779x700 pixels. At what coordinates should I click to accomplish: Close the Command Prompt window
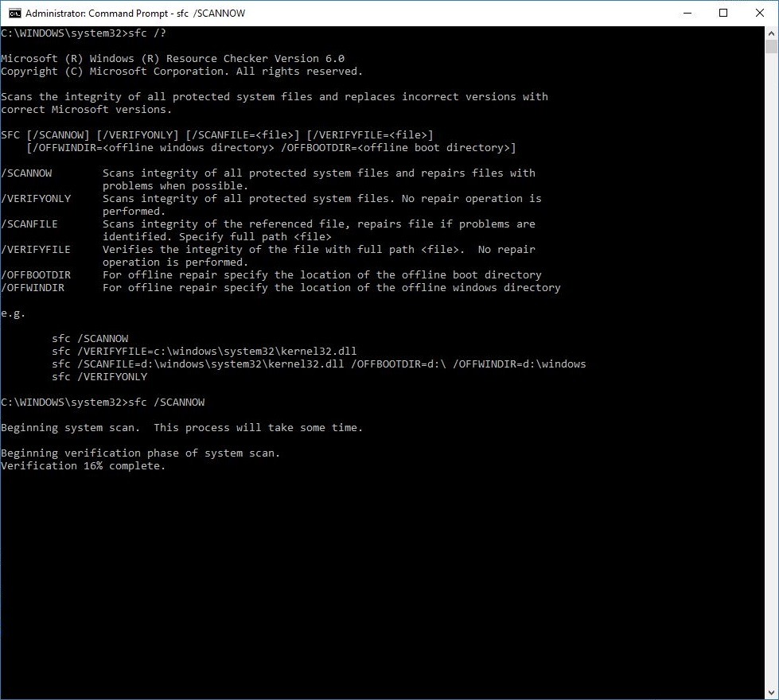(760, 14)
